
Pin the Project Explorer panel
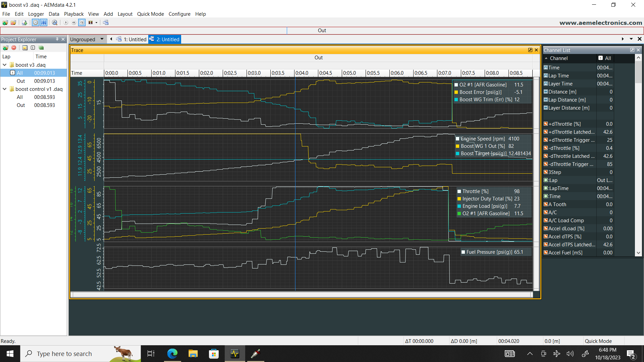[x=57, y=39]
